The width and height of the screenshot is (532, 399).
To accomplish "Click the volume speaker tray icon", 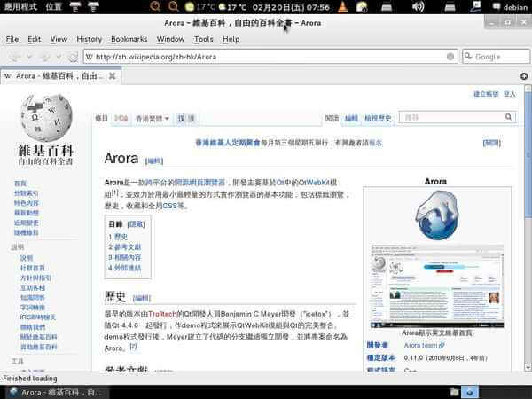I will pyautogui.click(x=418, y=7).
